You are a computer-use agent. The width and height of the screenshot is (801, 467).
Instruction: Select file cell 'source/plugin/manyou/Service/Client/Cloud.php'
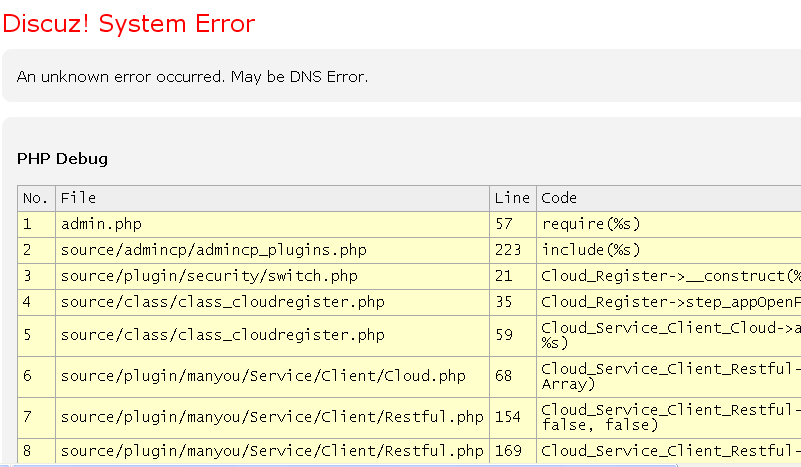coord(272,377)
